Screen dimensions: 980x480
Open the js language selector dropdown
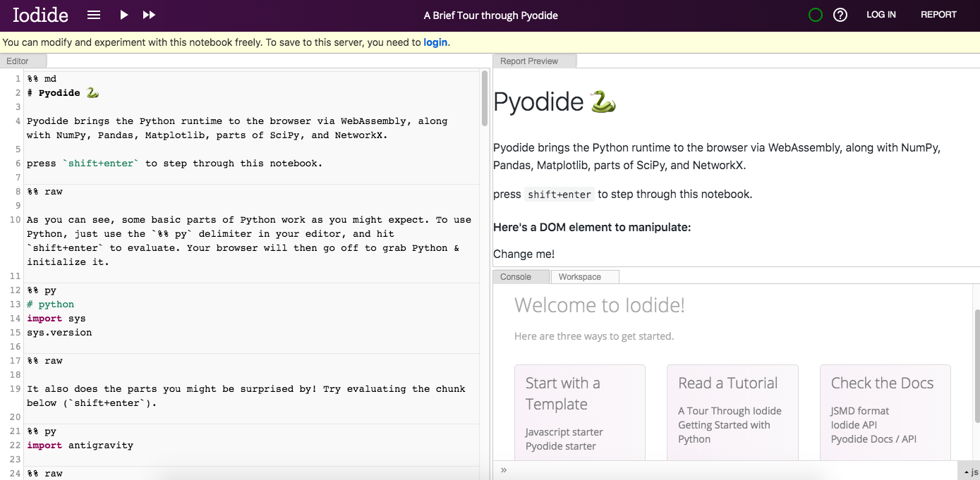point(970,472)
